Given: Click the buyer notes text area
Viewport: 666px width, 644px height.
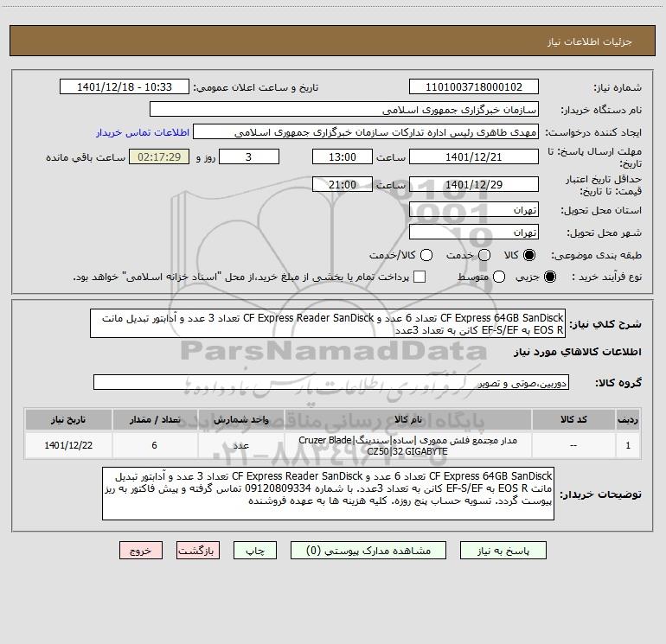Looking at the screenshot, I should pyautogui.click(x=329, y=494).
